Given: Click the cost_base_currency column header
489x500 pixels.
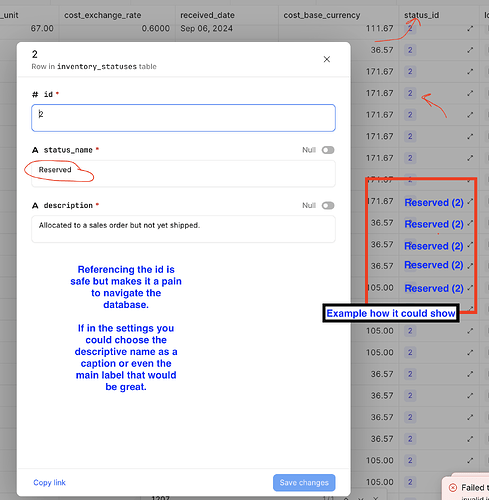Looking at the screenshot, I should [322, 15].
